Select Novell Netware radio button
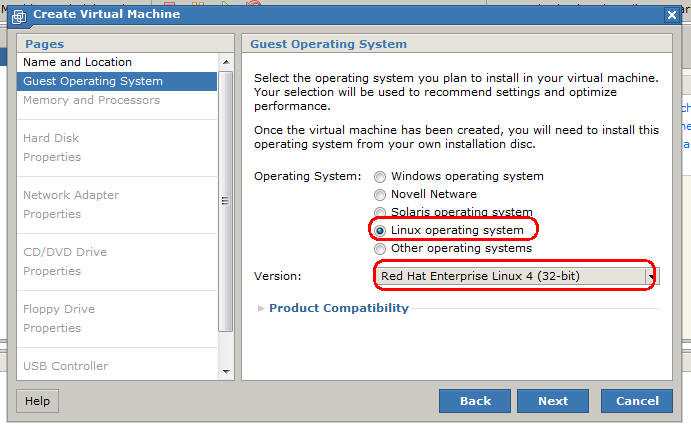This screenshot has height=429, width=691. pyautogui.click(x=380, y=194)
